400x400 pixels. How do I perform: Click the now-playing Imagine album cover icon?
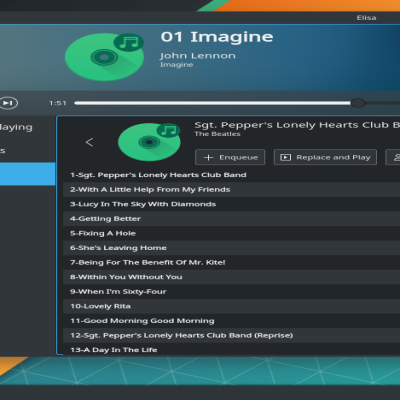pyautogui.click(x=104, y=57)
